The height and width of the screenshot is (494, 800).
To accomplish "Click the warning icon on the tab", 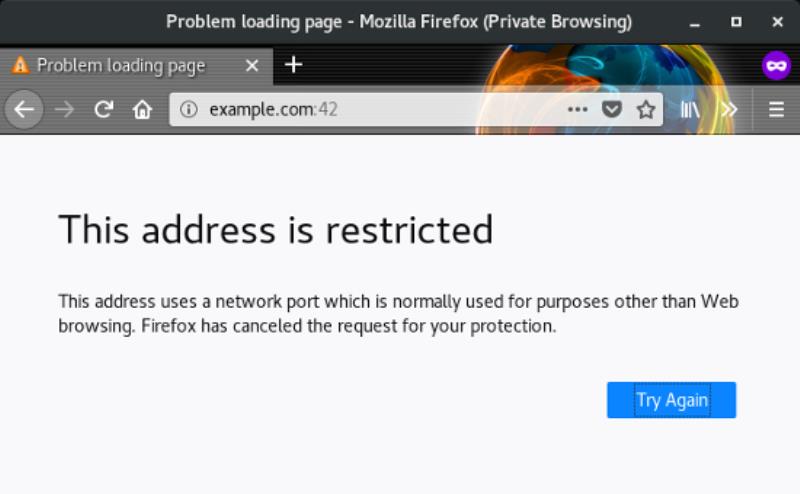I will click(20, 65).
